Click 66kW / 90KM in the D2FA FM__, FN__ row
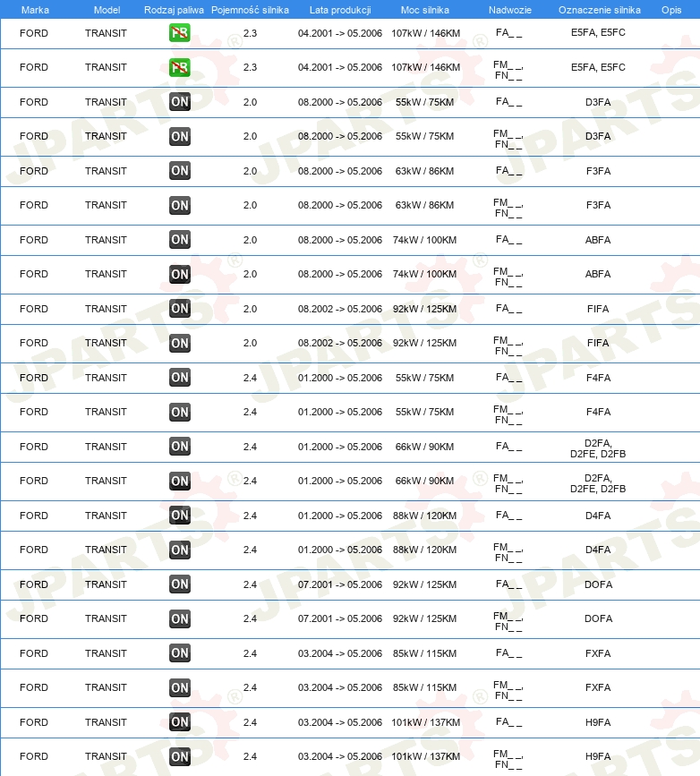This screenshot has width=700, height=776. coord(425,481)
